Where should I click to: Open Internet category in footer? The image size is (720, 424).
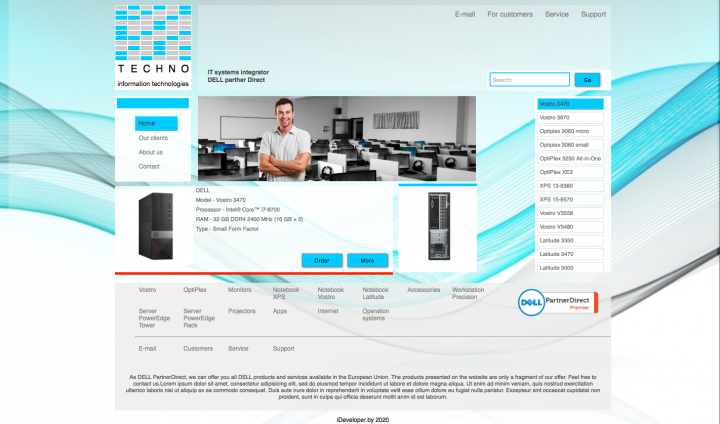coord(328,311)
